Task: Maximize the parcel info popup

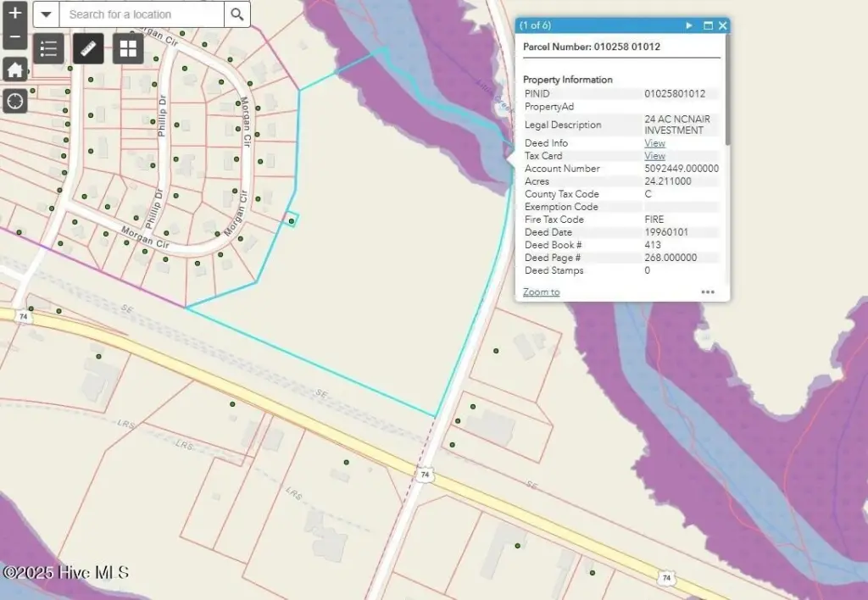Action: (708, 25)
